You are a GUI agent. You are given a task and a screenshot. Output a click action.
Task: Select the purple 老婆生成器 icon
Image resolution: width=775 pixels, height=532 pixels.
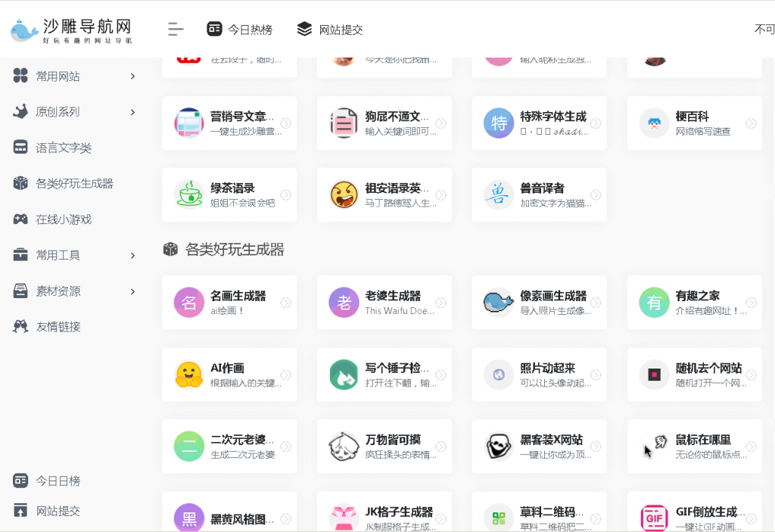(344, 302)
